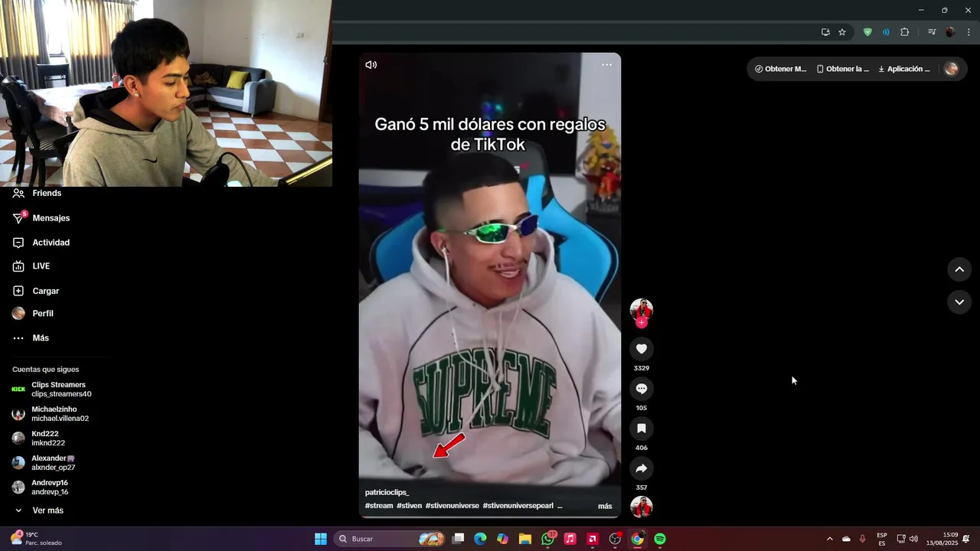980x551 pixels.
Task: Open File Explorer from the taskbar
Action: click(525, 539)
